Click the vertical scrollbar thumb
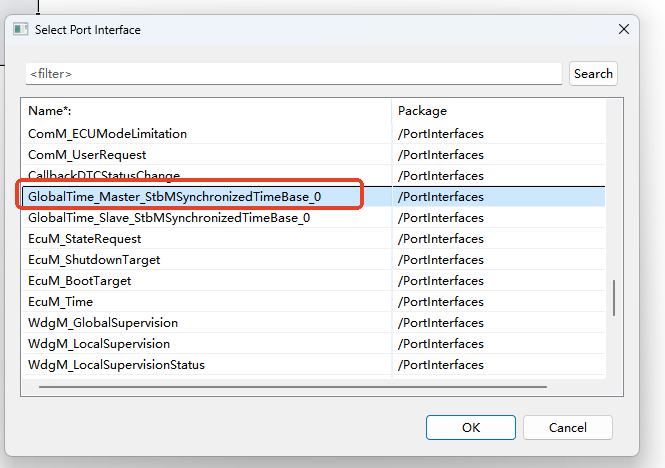Image resolution: width=665 pixels, height=468 pixels. point(613,297)
